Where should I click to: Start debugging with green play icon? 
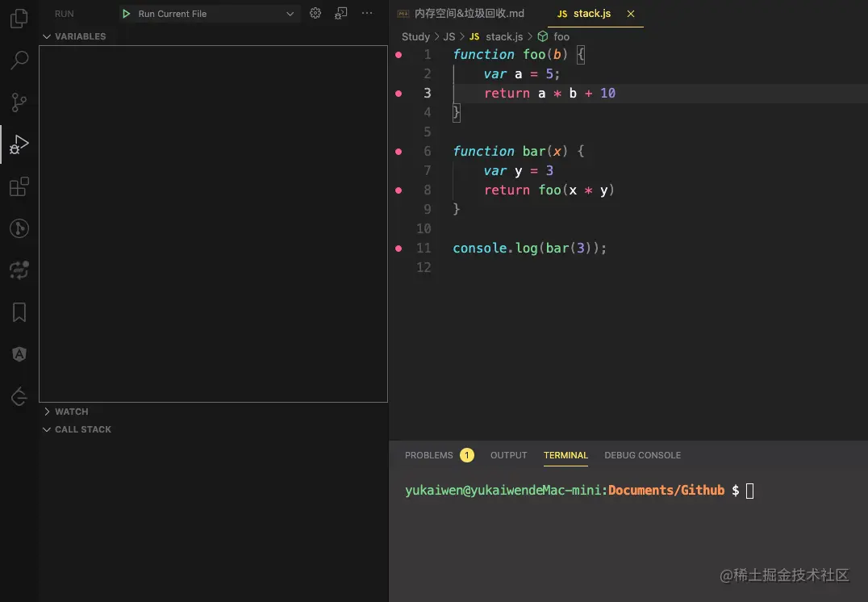(x=126, y=14)
